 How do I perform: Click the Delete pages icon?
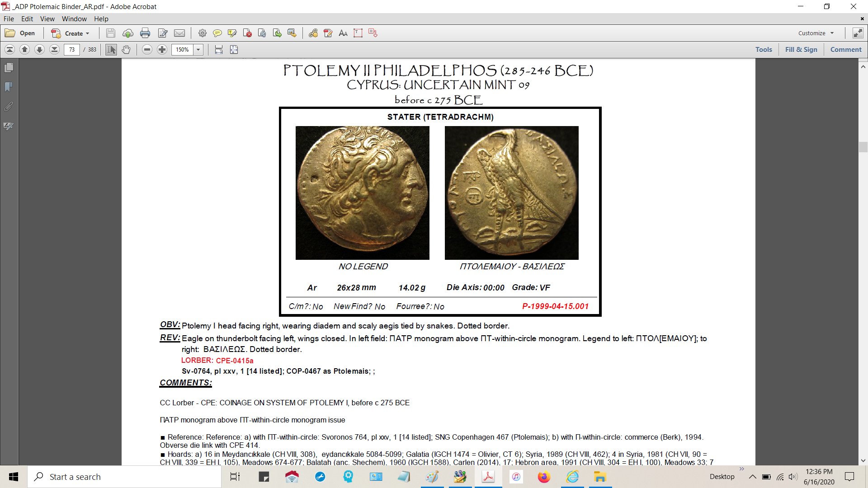coord(247,33)
